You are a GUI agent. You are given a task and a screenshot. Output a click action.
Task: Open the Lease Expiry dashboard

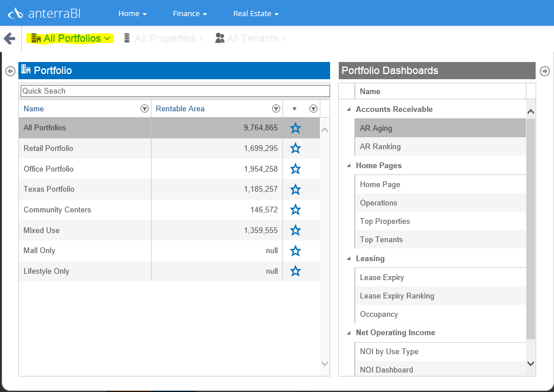coord(440,277)
